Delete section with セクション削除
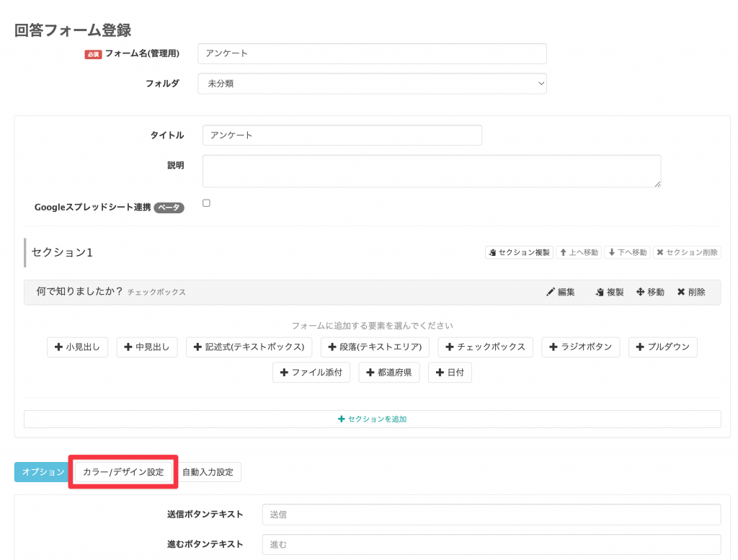Image resolution: width=738 pixels, height=560 pixels. coord(687,252)
